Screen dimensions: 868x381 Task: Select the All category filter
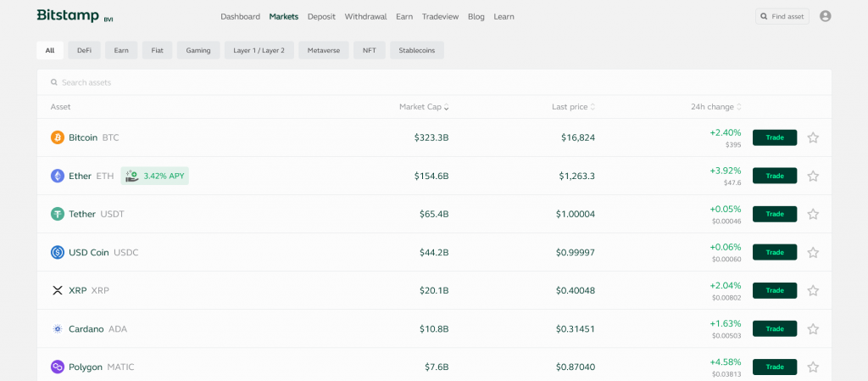click(x=50, y=50)
